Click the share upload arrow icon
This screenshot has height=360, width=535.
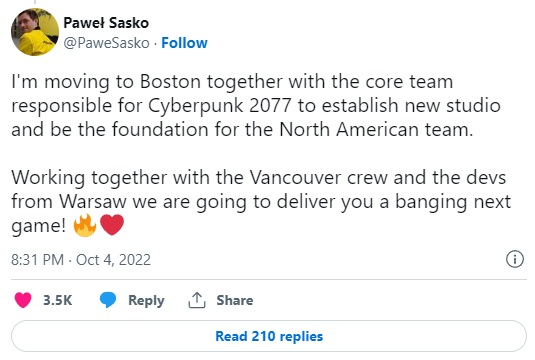[197, 300]
